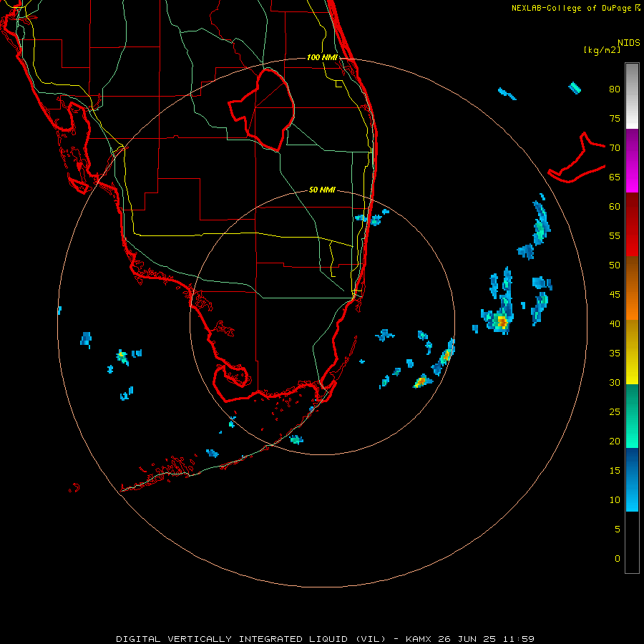
Task: Click the 70 value on color scale
Action: [x=615, y=148]
